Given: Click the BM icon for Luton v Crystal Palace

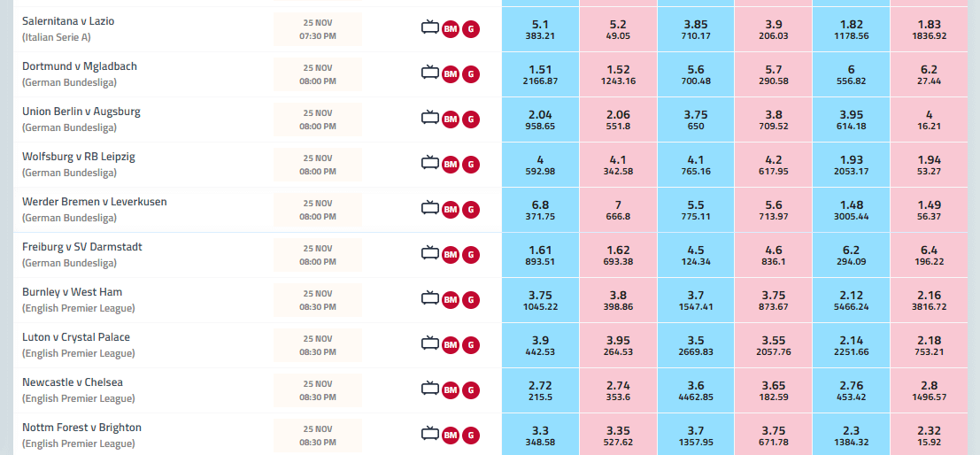Looking at the screenshot, I should (451, 344).
